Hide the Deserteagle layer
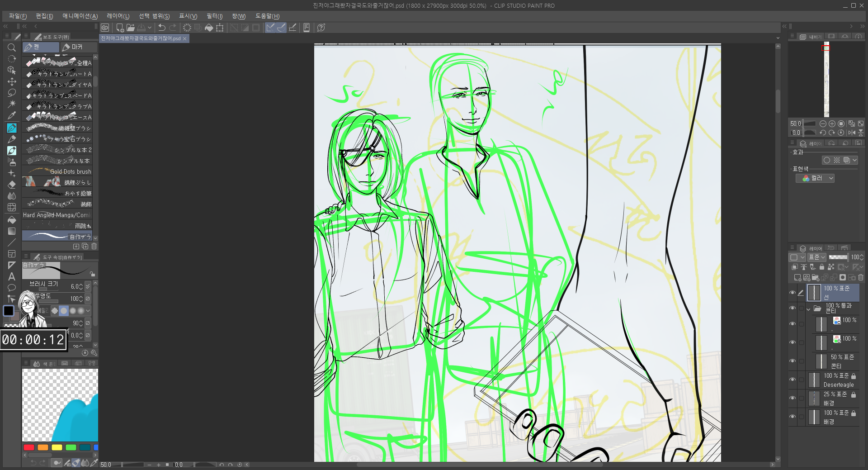The image size is (868, 470). point(793,380)
